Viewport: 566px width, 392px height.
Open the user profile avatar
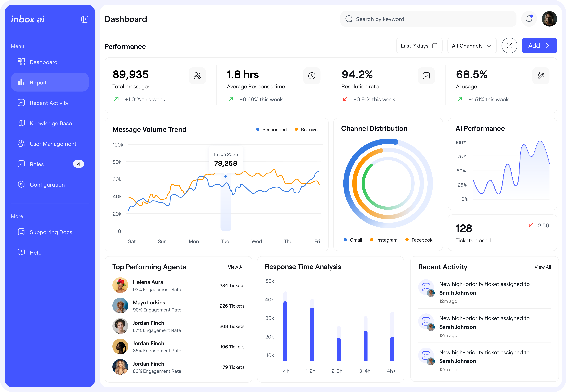(549, 19)
